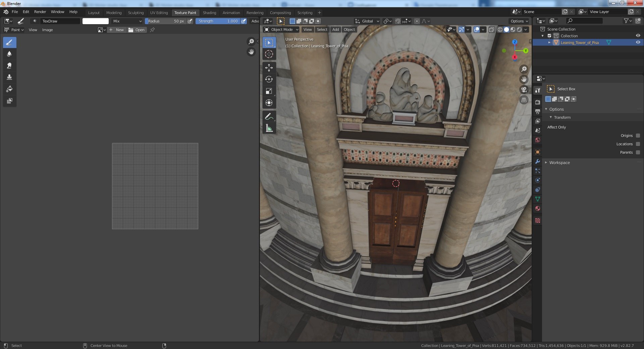This screenshot has width=644, height=349.
Task: Uncheck the Collection exclude checkbox in outliner
Action: click(x=549, y=36)
